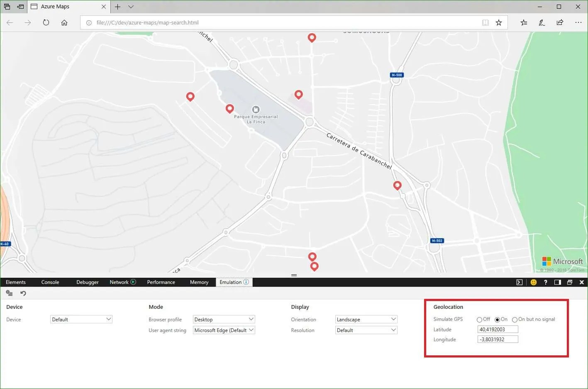The image size is (588, 389).
Task: Refresh the Azure Maps page
Action: coord(46,22)
